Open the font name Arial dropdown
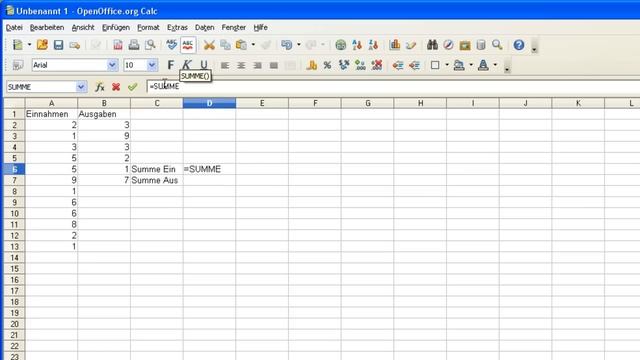Viewport: 640px width, 360px height. coord(112,65)
